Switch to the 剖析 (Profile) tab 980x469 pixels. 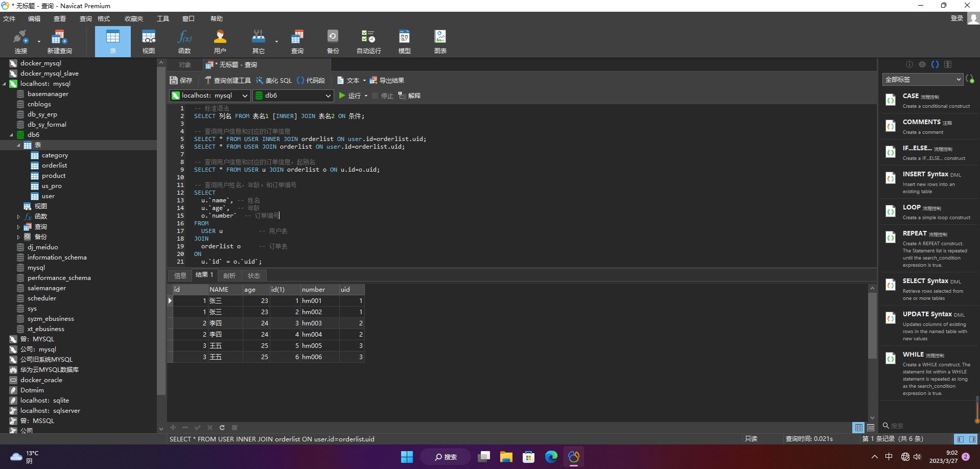[229, 275]
